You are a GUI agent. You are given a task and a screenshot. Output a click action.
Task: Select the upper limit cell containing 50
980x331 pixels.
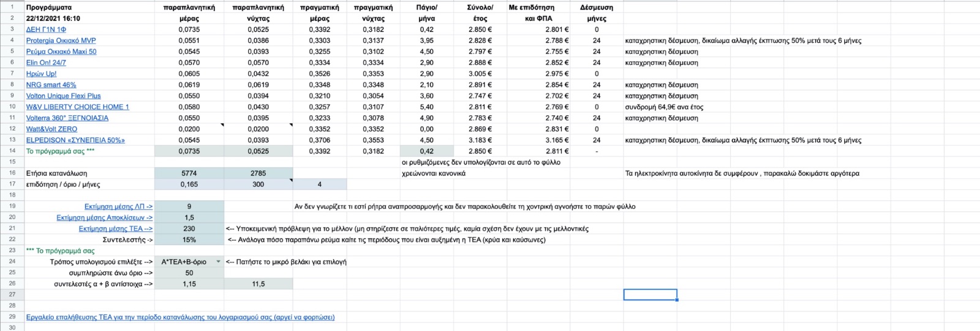coord(189,273)
